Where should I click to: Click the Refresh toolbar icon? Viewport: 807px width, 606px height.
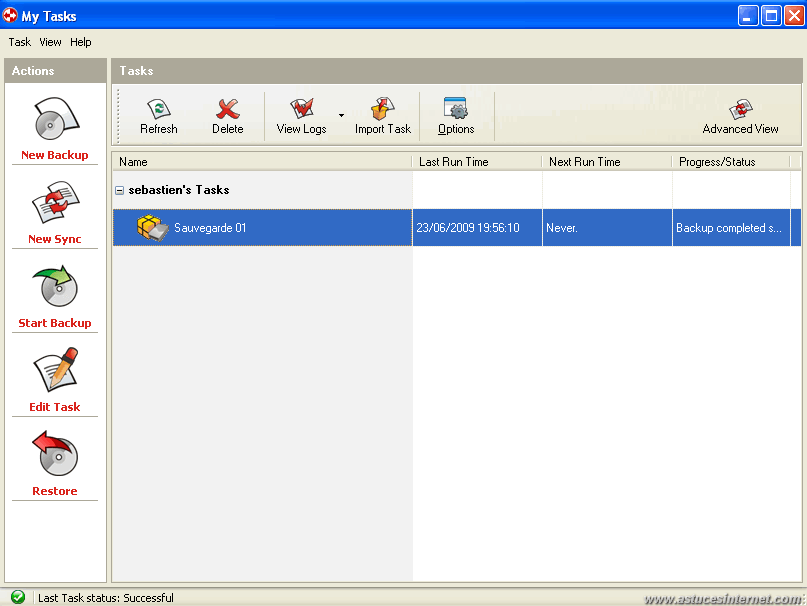159,109
